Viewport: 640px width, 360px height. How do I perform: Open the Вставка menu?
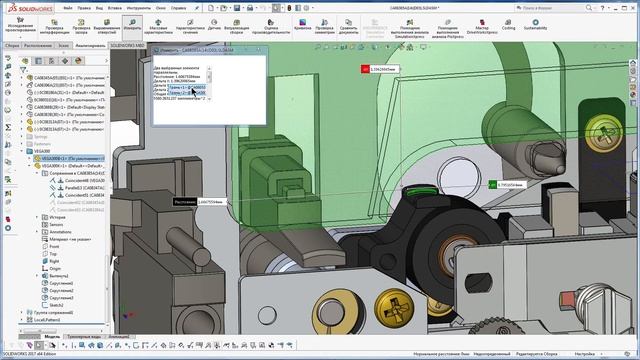(115, 8)
